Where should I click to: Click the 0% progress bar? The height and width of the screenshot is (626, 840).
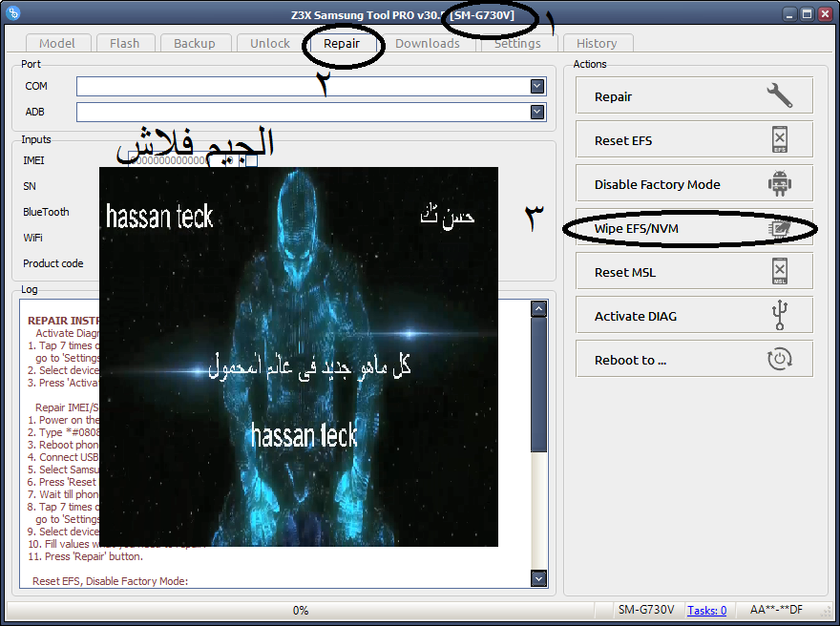(x=301, y=610)
